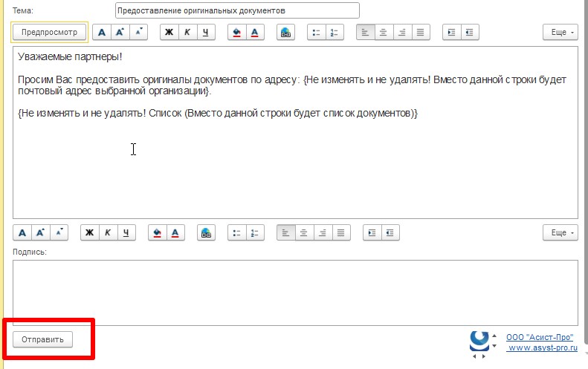Insert hyperlink via signature toolbar

(x=206, y=232)
